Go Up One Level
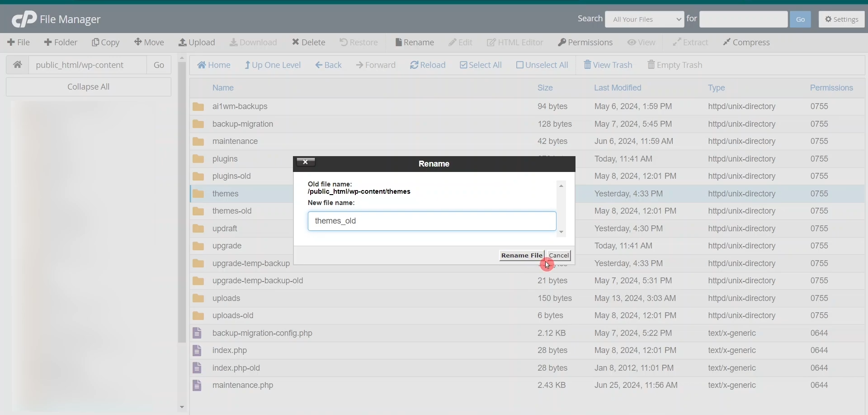Image resolution: width=868 pixels, height=415 pixels. pyautogui.click(x=273, y=65)
